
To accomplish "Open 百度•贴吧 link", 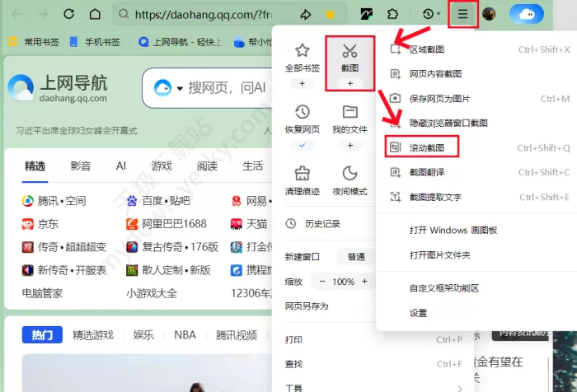I will 158,201.
